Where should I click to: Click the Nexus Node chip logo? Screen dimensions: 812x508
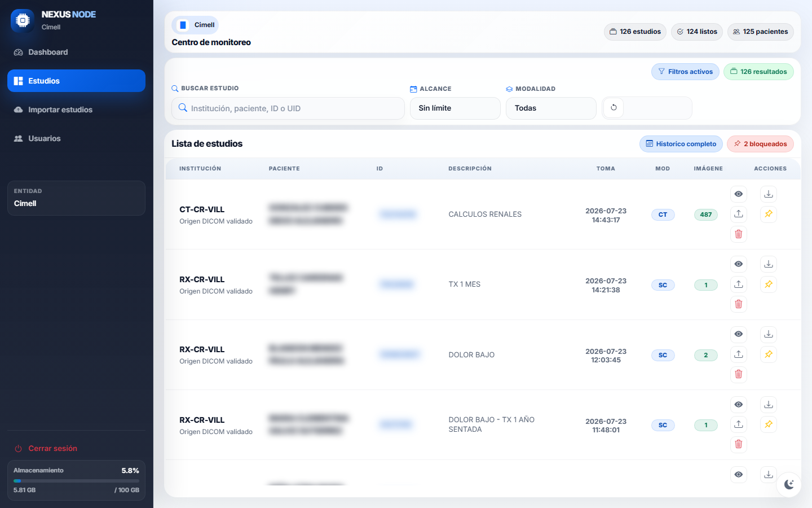coord(23,20)
